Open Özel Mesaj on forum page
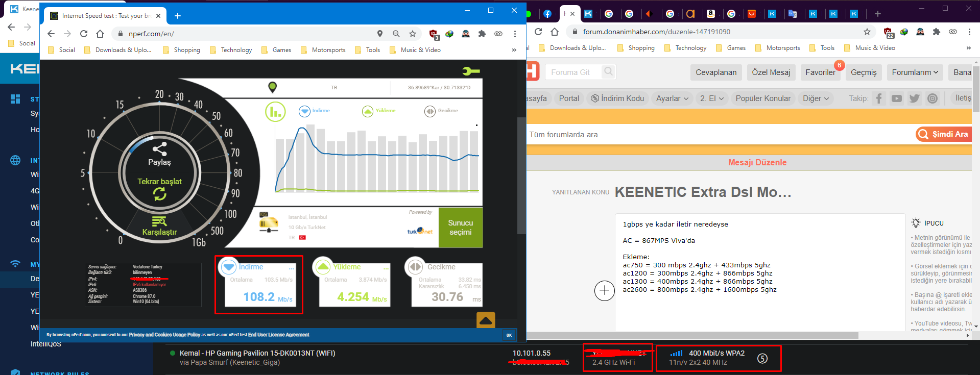The width and height of the screenshot is (980, 375). (771, 72)
